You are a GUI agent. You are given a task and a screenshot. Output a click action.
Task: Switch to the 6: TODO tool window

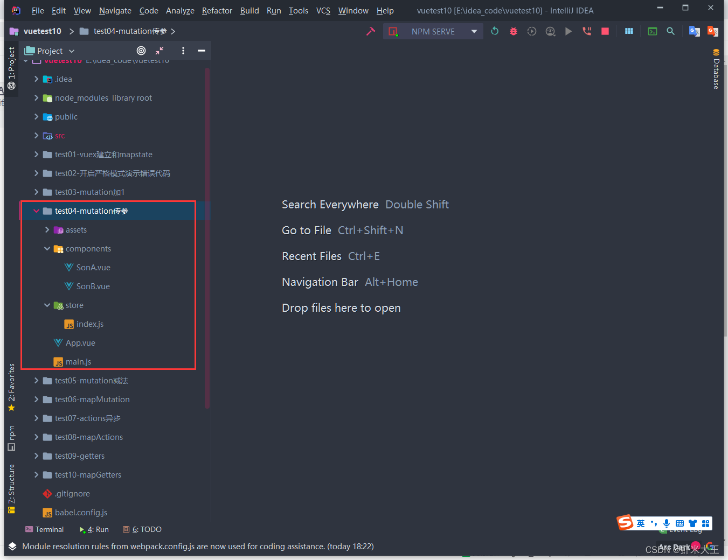pyautogui.click(x=142, y=529)
